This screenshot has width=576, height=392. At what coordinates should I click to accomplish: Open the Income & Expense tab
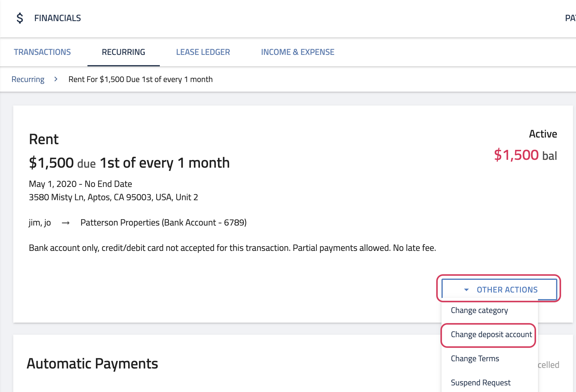coord(298,52)
